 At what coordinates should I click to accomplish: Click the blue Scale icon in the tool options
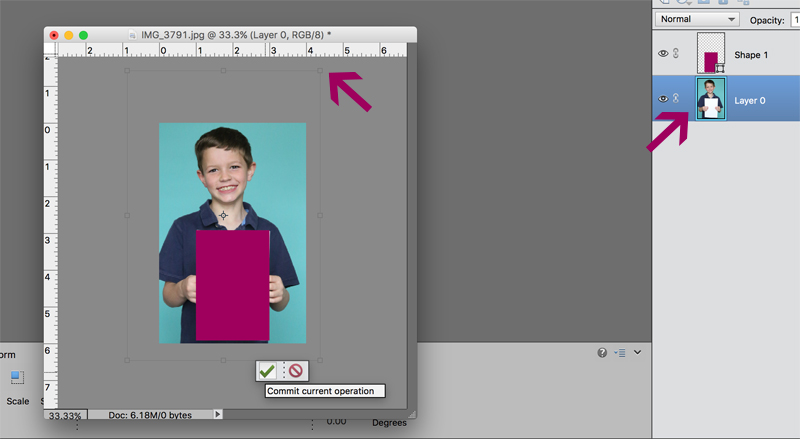click(x=17, y=377)
